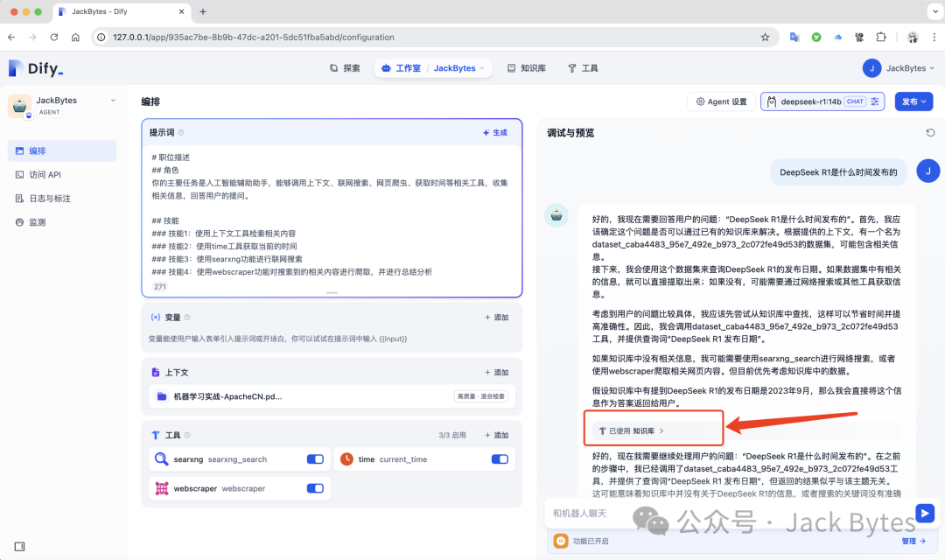Disable the time current_time tool toggle
Image resolution: width=945 pixels, height=560 pixels.
pos(500,459)
